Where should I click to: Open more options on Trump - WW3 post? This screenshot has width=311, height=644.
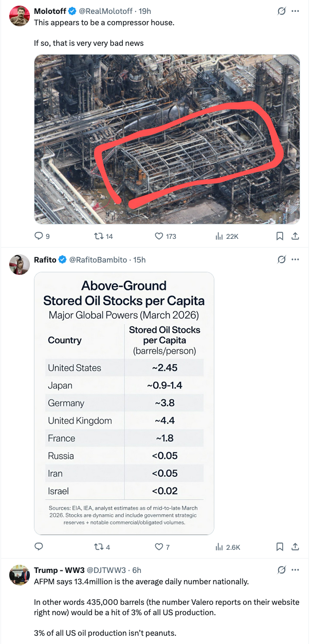(295, 570)
